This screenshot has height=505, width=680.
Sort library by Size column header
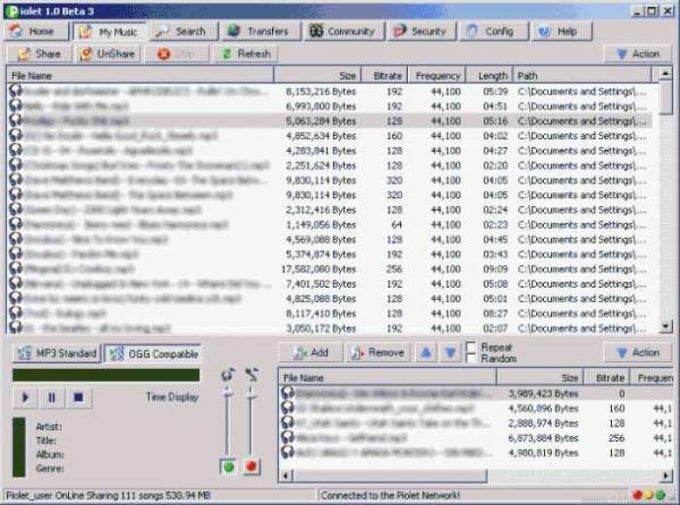click(x=317, y=75)
